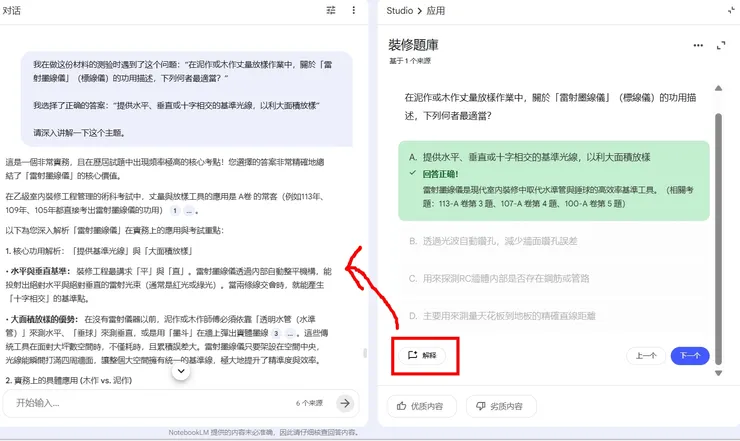Click 回答正确! feedback text

(x=440, y=174)
